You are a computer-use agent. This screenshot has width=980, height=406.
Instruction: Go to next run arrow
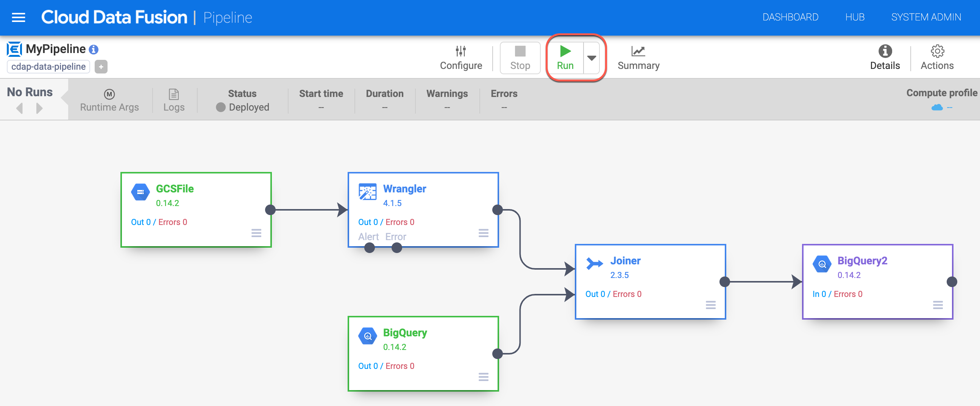(39, 108)
